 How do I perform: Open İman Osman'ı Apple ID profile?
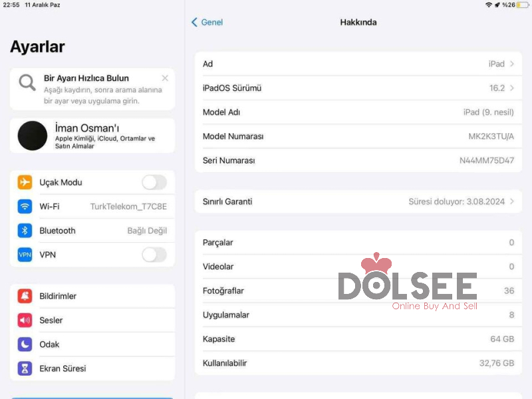(x=92, y=136)
